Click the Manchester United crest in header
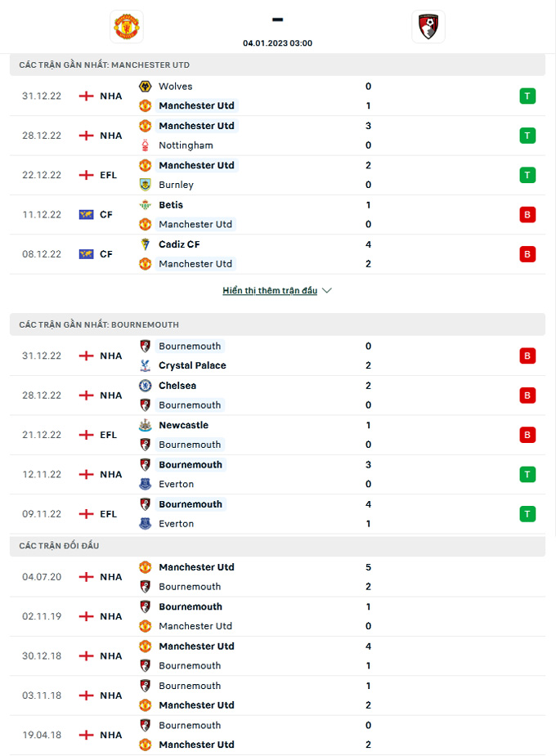 pos(127,27)
